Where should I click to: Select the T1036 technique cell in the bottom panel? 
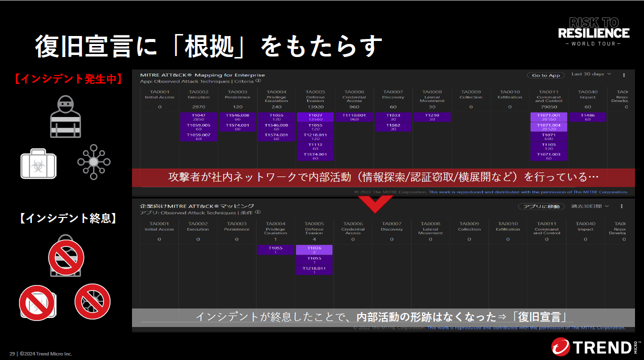click(314, 249)
